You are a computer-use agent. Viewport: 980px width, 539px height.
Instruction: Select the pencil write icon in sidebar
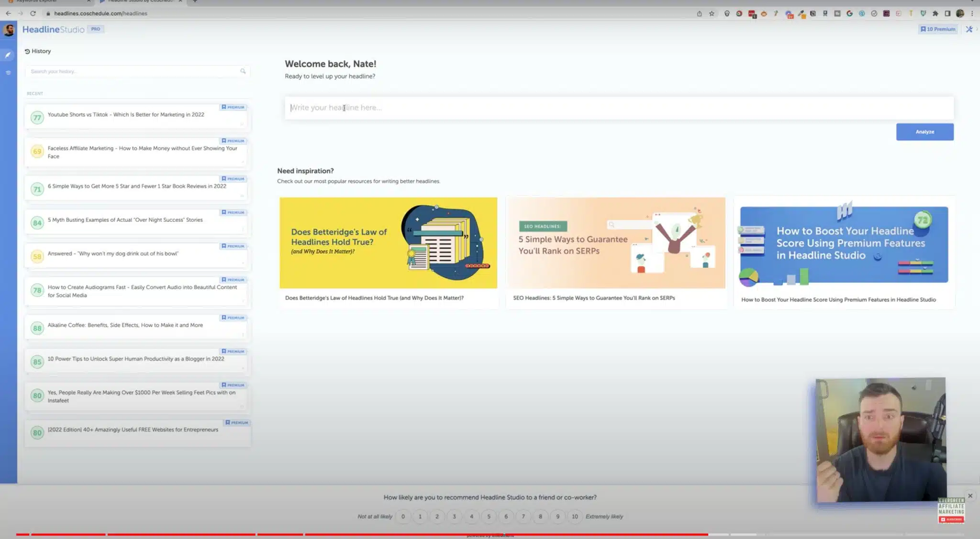(8, 55)
